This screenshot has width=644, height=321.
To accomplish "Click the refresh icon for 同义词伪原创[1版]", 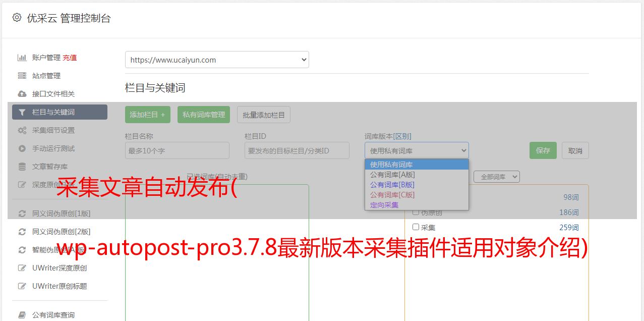I will pos(22,213).
